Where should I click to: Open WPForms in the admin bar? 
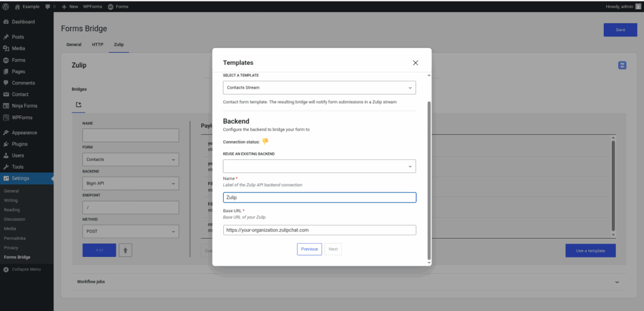point(92,6)
